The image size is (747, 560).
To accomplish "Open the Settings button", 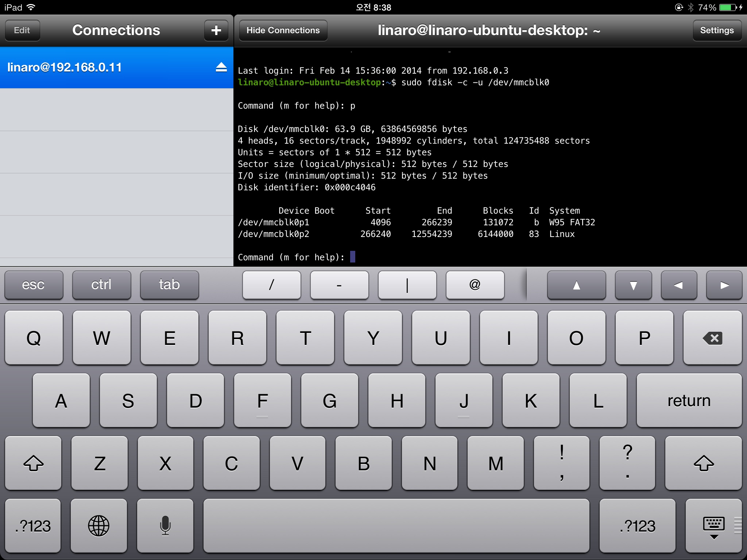I will tap(716, 30).
